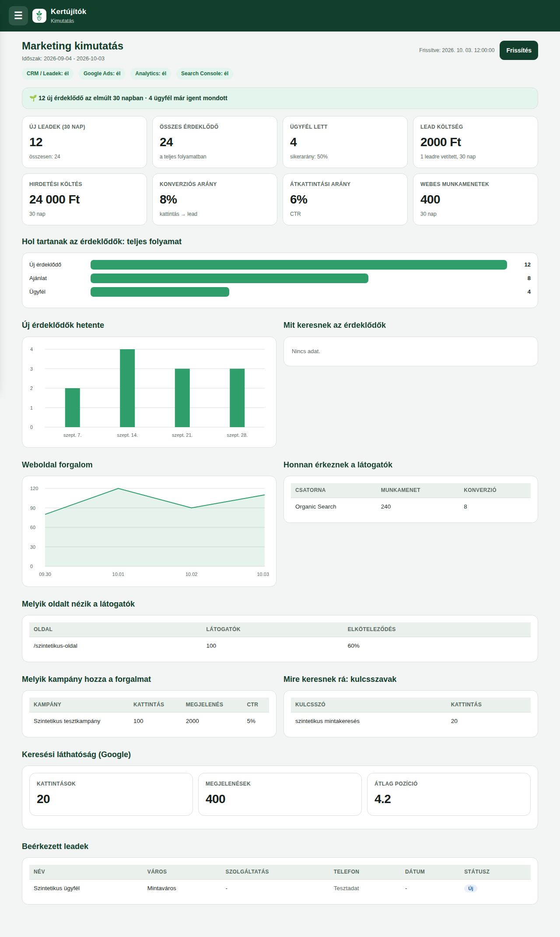The height and width of the screenshot is (937, 560).
Task: Open the hamburger menu
Action: (18, 16)
